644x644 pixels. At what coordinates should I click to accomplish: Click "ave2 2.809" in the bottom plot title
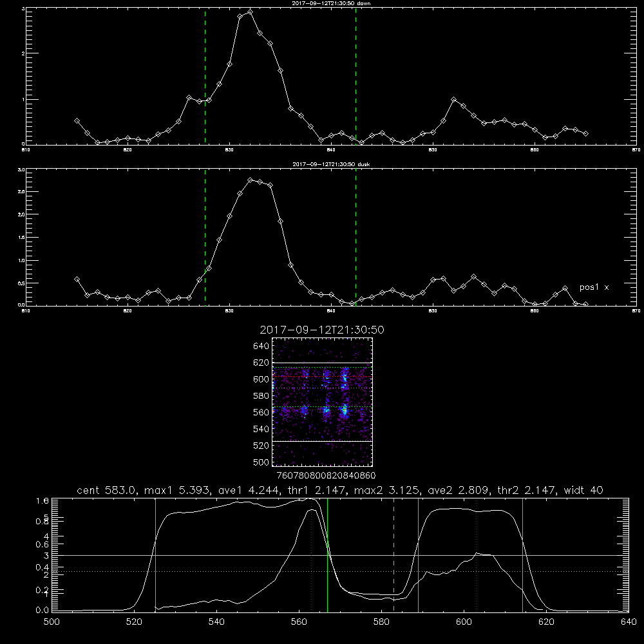pyautogui.click(x=459, y=490)
